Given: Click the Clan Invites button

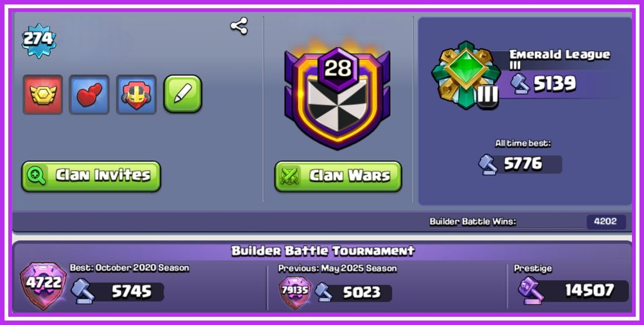Looking at the screenshot, I should (91, 176).
